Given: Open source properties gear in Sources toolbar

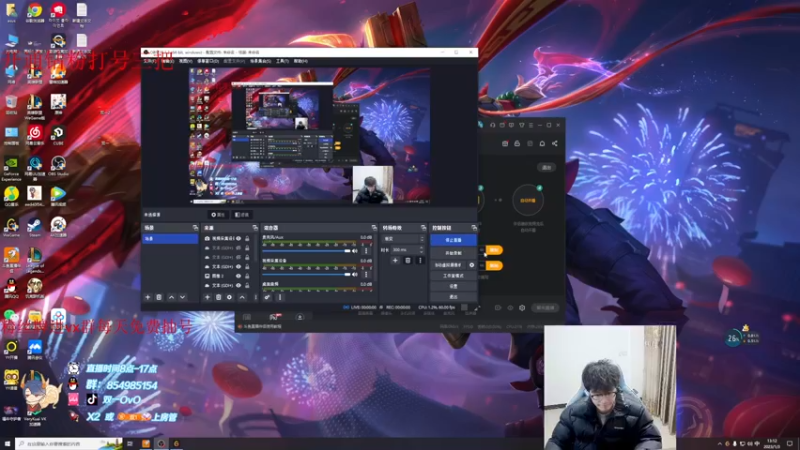Looking at the screenshot, I should click(x=230, y=297).
